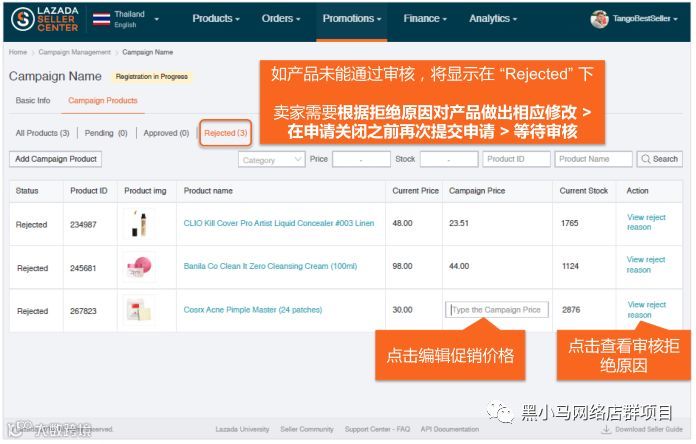Open CLIO Kill Cover Concealer thumbnail

pos(139,223)
